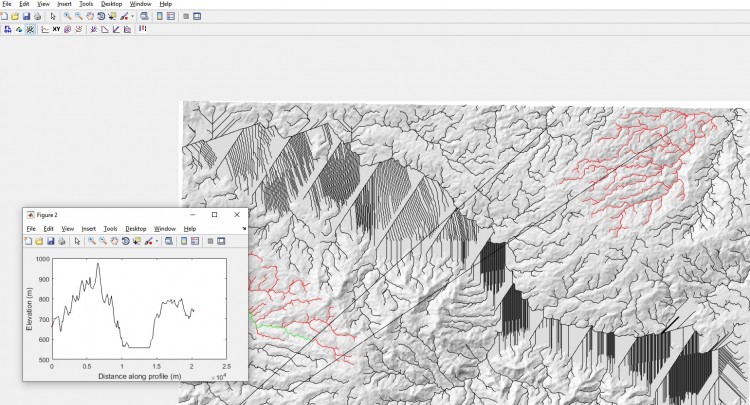Click "Distance along profile (m)" axis label

coord(140,376)
